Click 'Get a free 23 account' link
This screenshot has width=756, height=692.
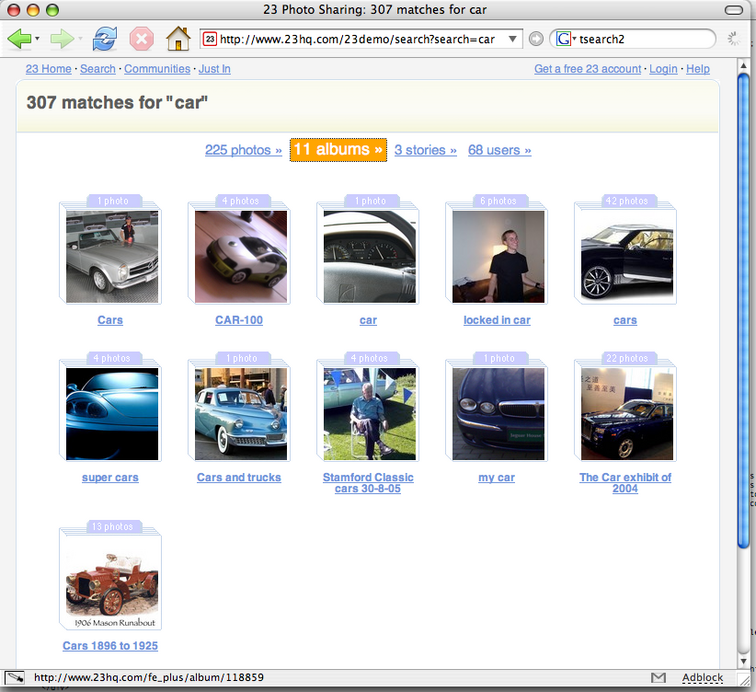point(587,69)
